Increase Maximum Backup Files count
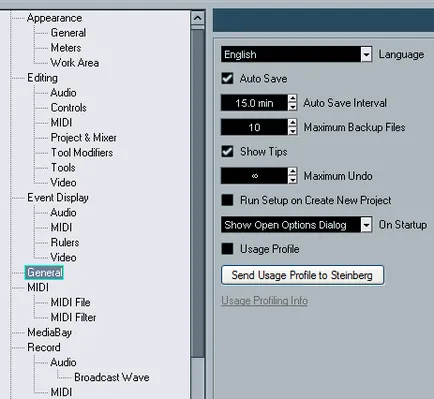The width and height of the screenshot is (434, 399). point(292,123)
